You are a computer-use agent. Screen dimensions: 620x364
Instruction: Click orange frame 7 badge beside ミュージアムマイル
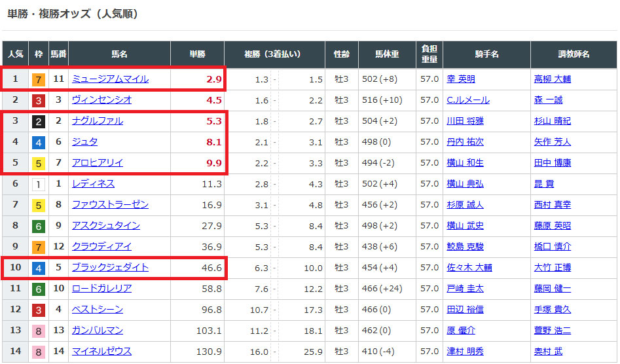[x=39, y=79]
